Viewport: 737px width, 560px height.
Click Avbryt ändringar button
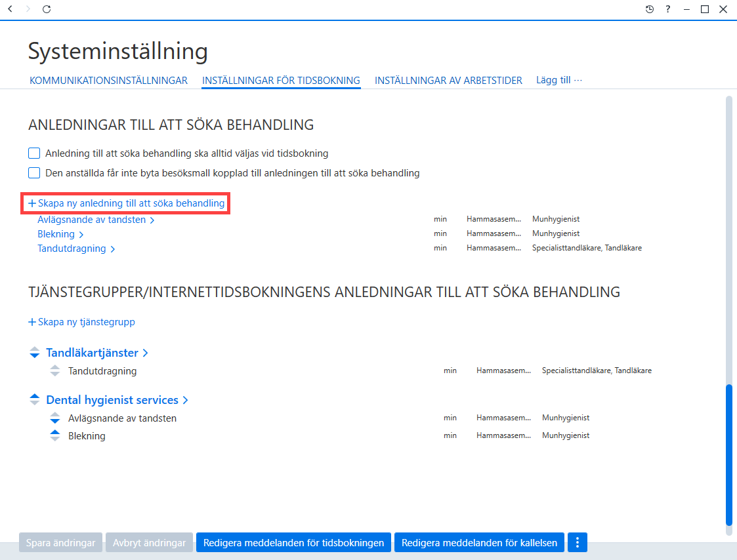150,542
